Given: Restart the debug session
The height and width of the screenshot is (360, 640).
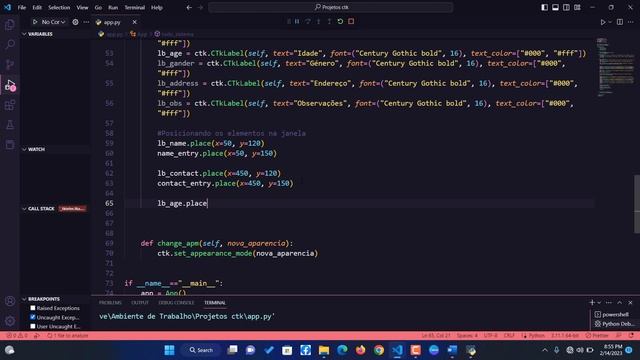Looking at the screenshot, I should [x=340, y=21].
